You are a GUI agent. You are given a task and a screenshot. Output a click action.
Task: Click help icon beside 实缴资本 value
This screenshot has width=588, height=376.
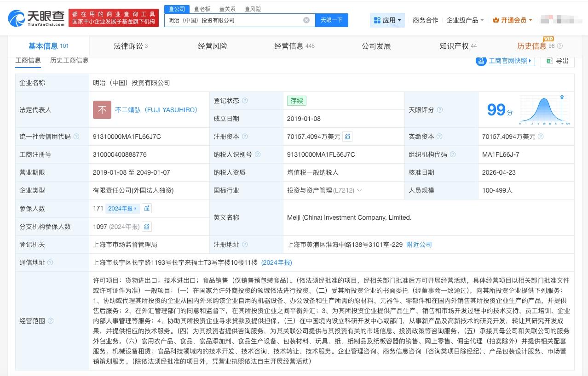click(x=541, y=137)
